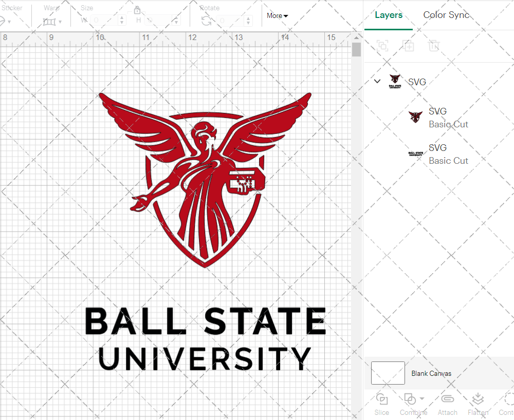Screen dimensions: 514x420
Task: Click the canvas vertical scrollbar thumb
Action: click(356, 50)
